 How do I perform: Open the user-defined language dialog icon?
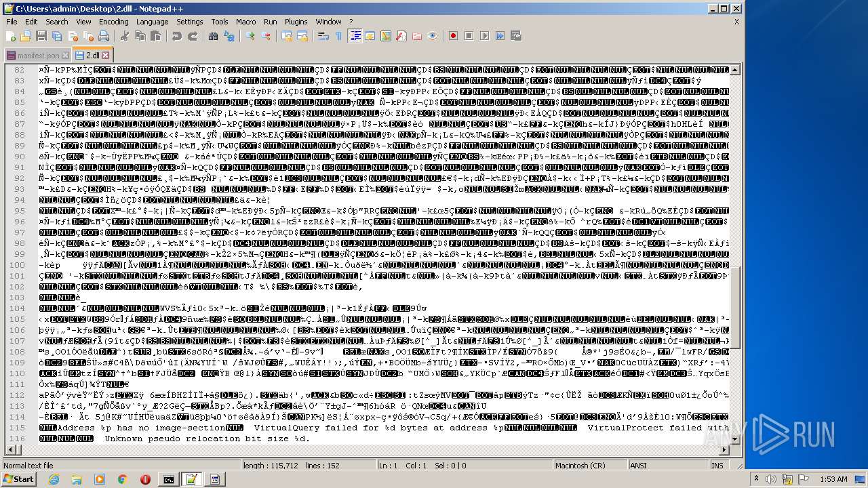(370, 36)
